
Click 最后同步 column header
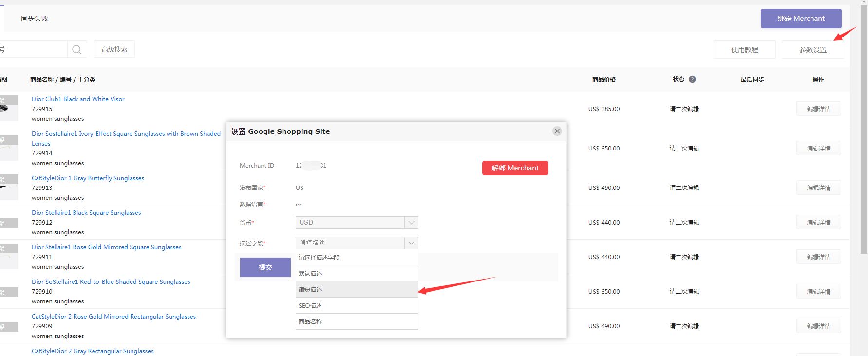click(x=752, y=79)
